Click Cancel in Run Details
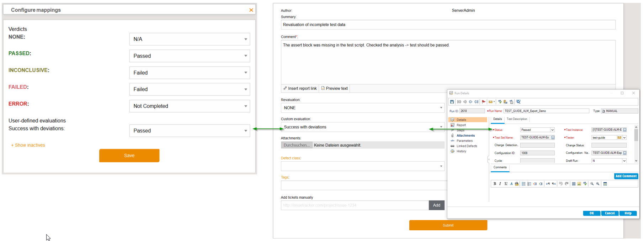 click(x=610, y=213)
